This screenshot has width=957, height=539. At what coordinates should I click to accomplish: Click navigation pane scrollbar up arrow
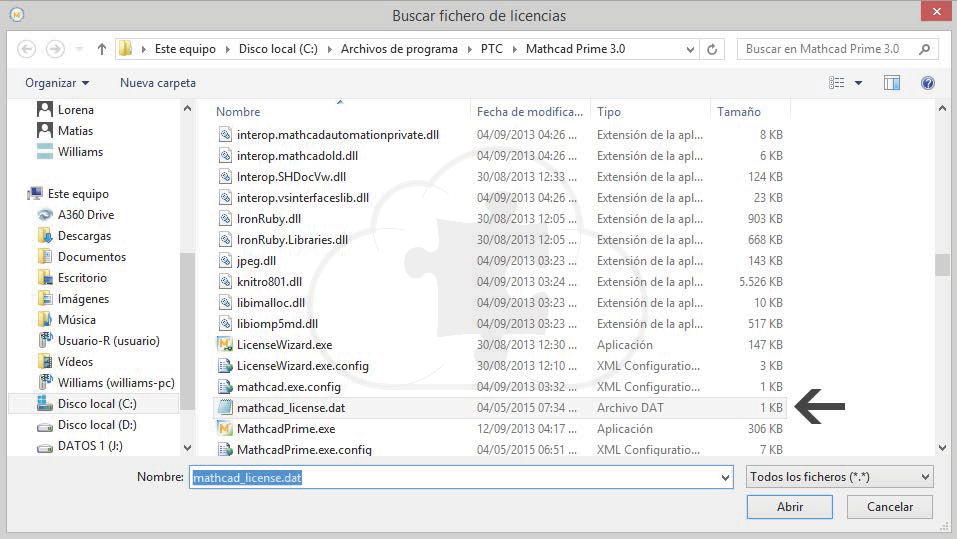point(187,109)
